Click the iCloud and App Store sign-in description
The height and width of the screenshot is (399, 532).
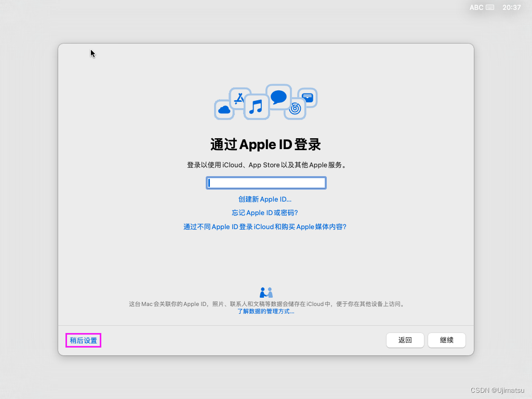click(267, 165)
